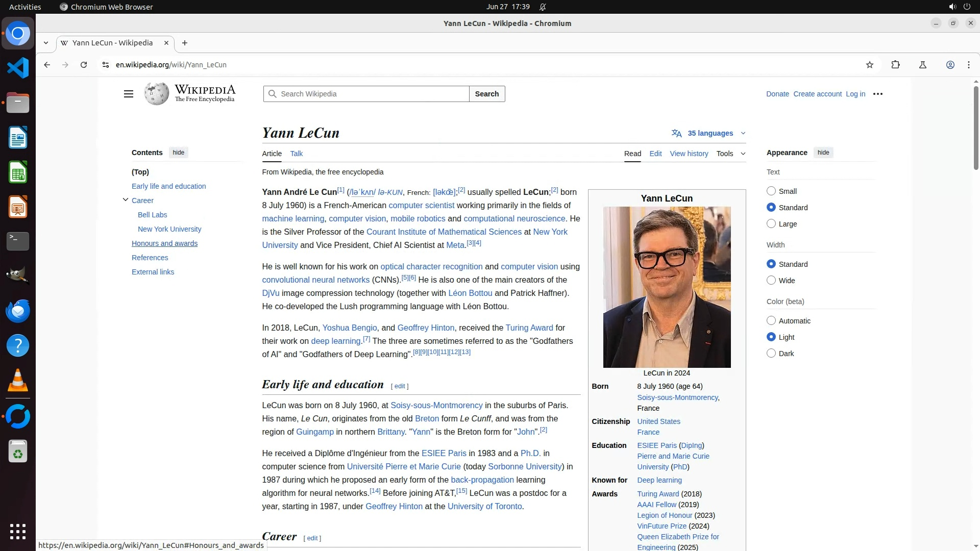Image resolution: width=980 pixels, height=551 pixels.
Task: Launch Visual Studio Code from dock
Action: pyautogui.click(x=18, y=68)
